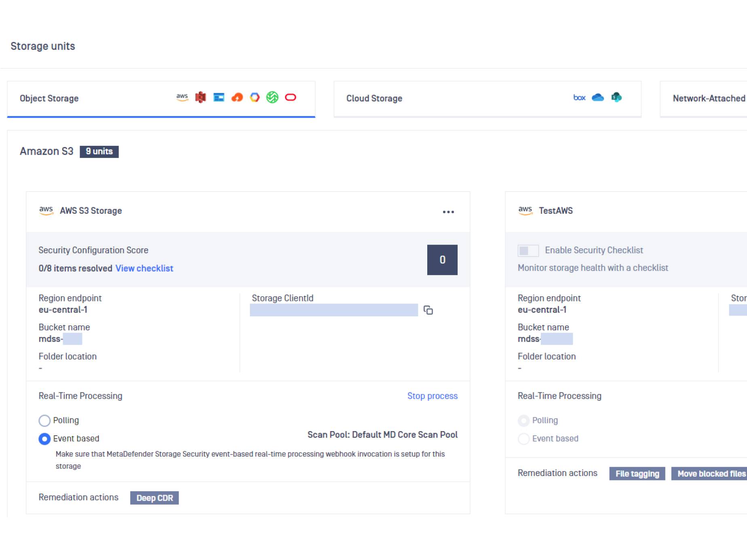
Task: Click the Google Cloud hexagon icon
Action: pos(255,97)
